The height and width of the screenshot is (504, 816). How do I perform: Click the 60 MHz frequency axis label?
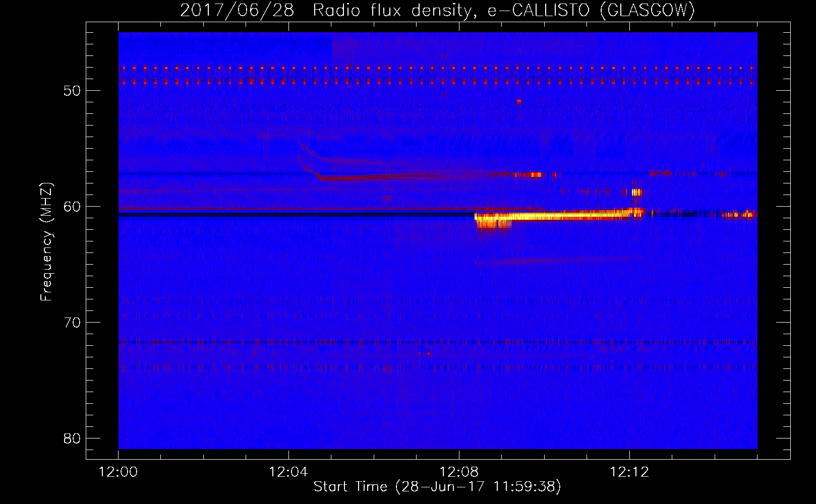pyautogui.click(x=72, y=207)
